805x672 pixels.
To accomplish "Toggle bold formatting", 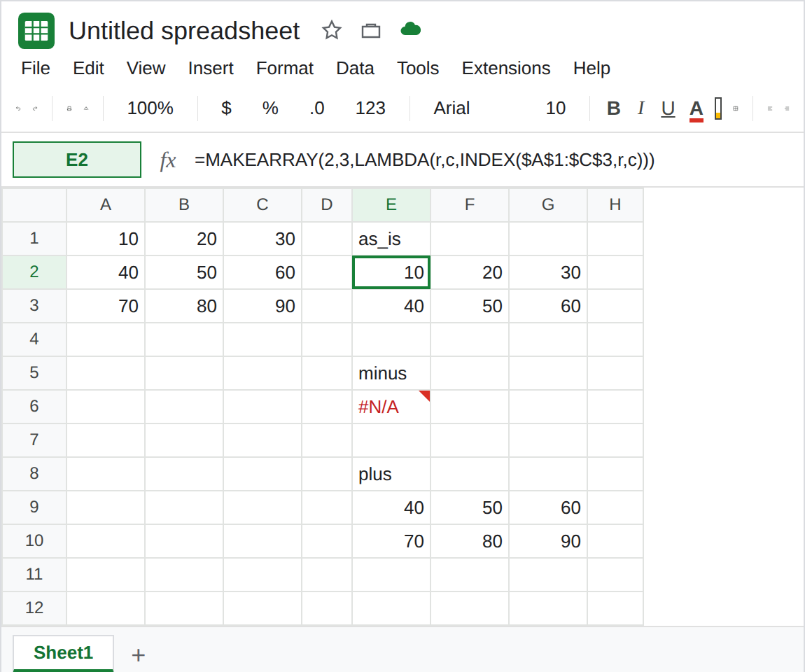I will [x=613, y=108].
